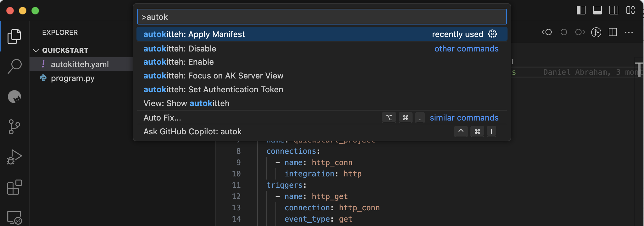Open the Search view in activity bar
This screenshot has height=226, width=644.
[x=14, y=66]
